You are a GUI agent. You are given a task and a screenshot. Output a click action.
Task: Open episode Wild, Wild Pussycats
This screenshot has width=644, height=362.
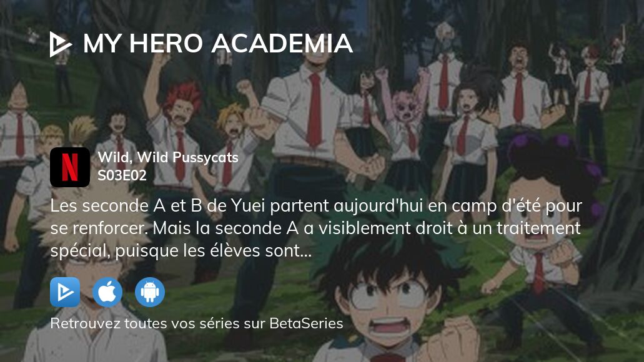tap(168, 157)
